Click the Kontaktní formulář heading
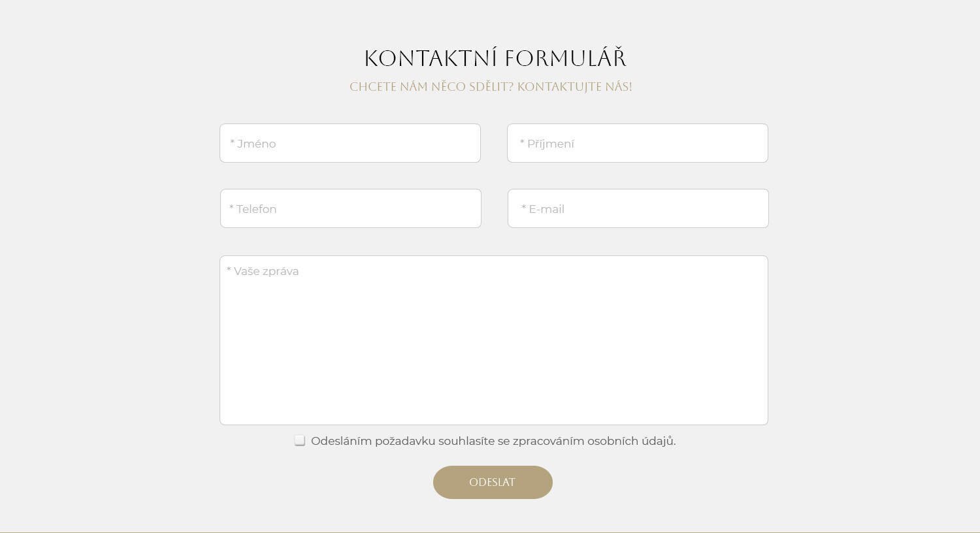 coord(495,58)
